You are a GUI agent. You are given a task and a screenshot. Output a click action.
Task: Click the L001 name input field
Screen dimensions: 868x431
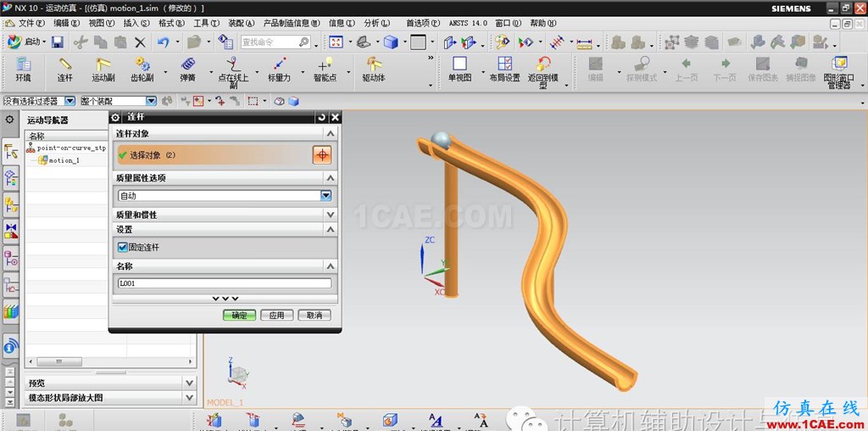[x=225, y=283]
